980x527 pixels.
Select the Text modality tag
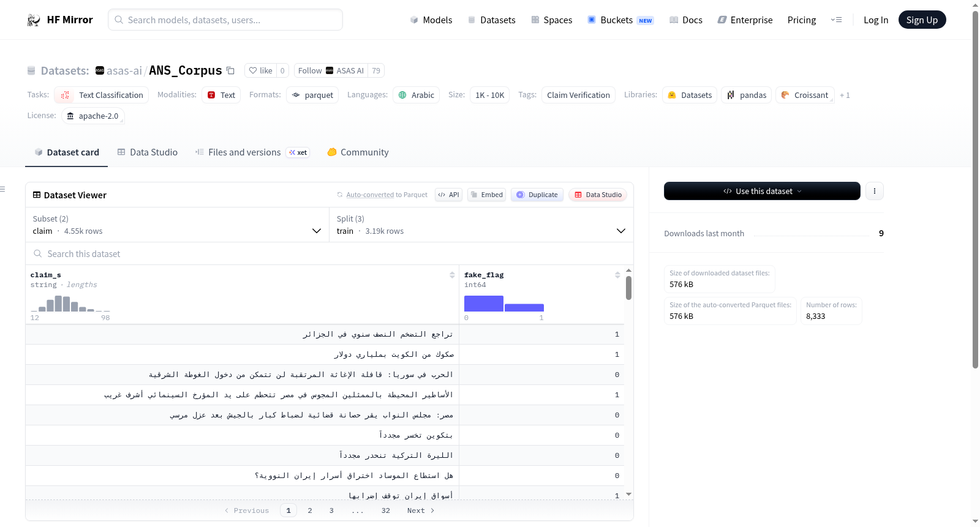coord(221,95)
